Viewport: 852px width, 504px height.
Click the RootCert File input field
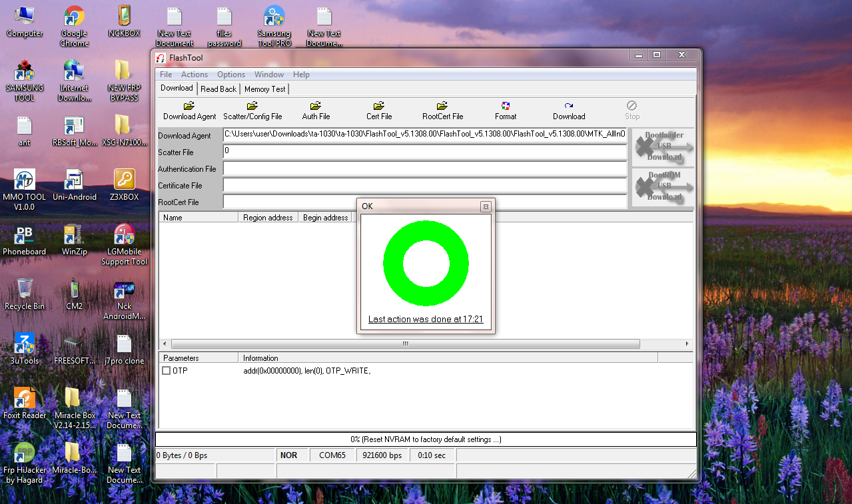[x=424, y=201]
